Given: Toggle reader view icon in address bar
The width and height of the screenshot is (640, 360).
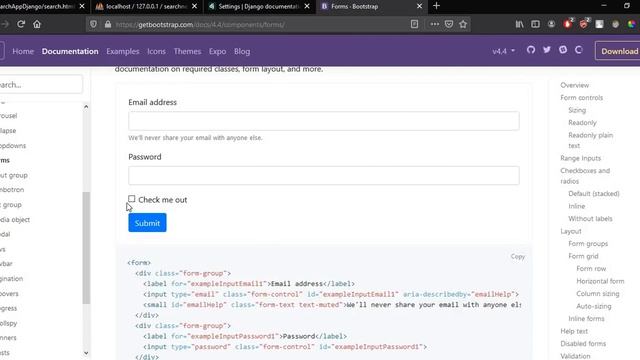Looking at the screenshot, I should pyautogui.click(x=414, y=24).
